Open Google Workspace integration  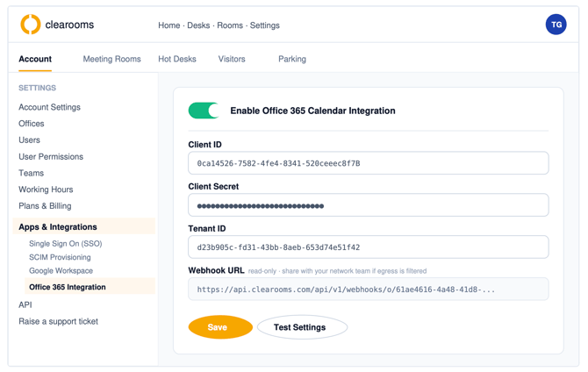[x=61, y=271]
